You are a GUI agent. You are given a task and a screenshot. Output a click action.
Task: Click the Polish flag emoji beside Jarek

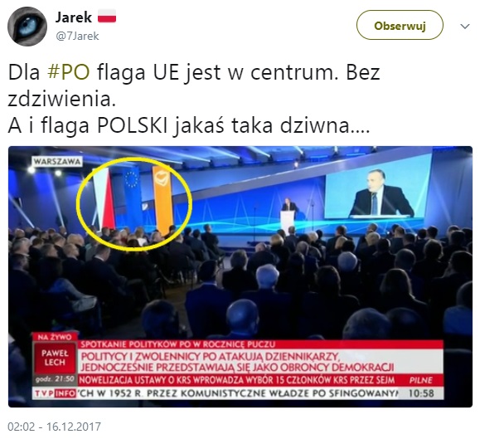(107, 16)
